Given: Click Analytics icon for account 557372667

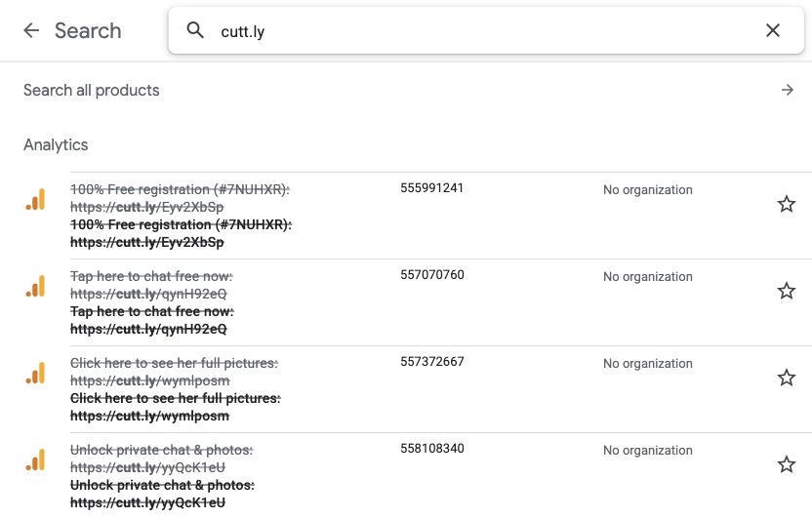Looking at the screenshot, I should pos(36,373).
